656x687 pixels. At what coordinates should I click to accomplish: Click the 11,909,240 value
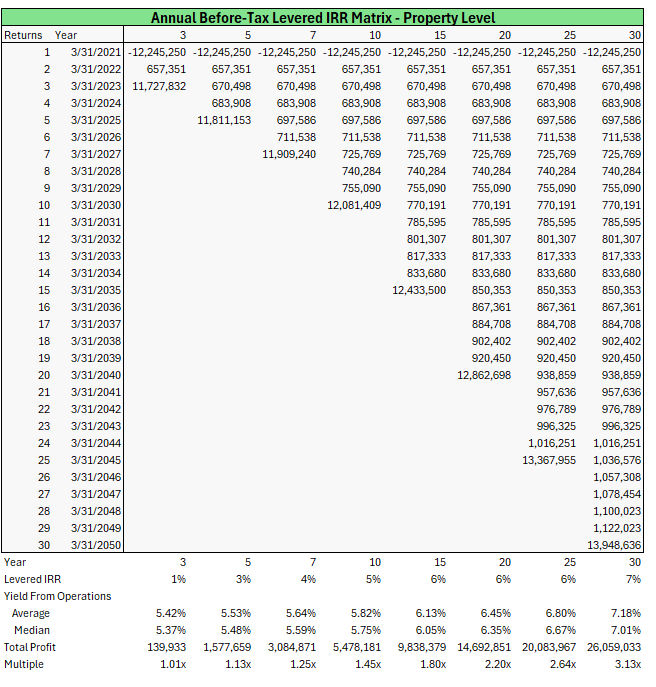(289, 154)
